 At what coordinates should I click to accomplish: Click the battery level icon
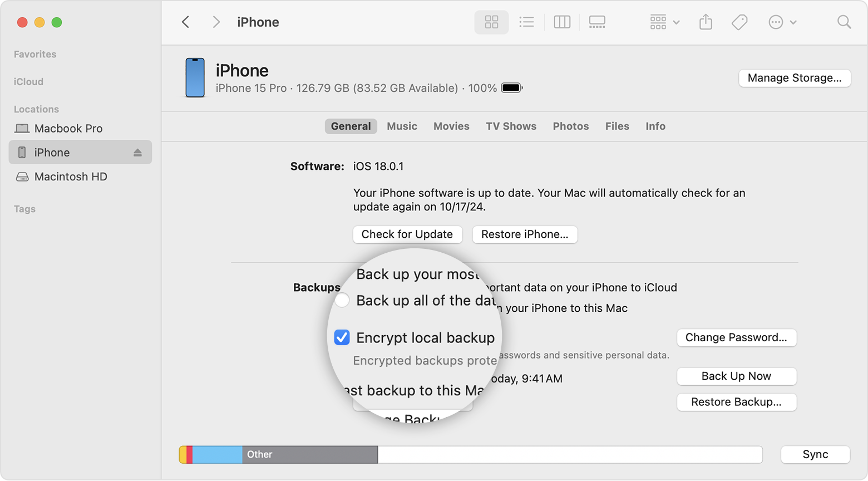512,88
